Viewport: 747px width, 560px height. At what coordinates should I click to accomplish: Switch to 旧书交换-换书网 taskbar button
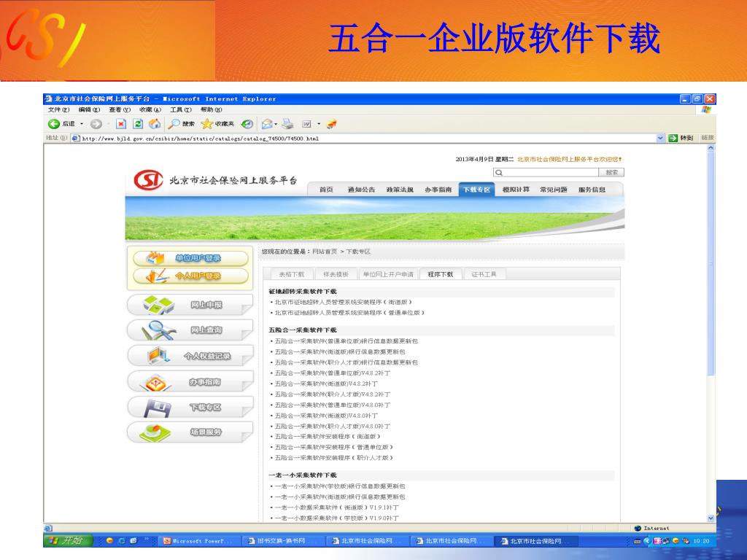click(x=285, y=541)
